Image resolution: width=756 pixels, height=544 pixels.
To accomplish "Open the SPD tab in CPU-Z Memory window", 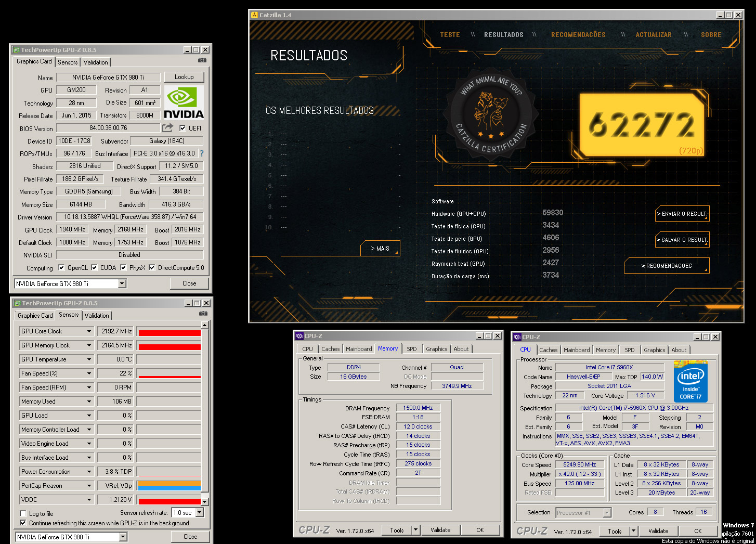I will click(x=412, y=349).
